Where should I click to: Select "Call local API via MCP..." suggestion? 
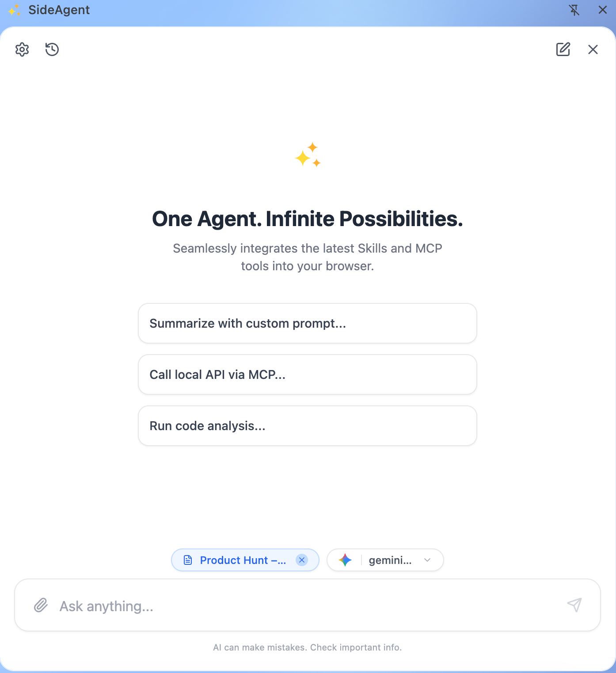(x=308, y=374)
